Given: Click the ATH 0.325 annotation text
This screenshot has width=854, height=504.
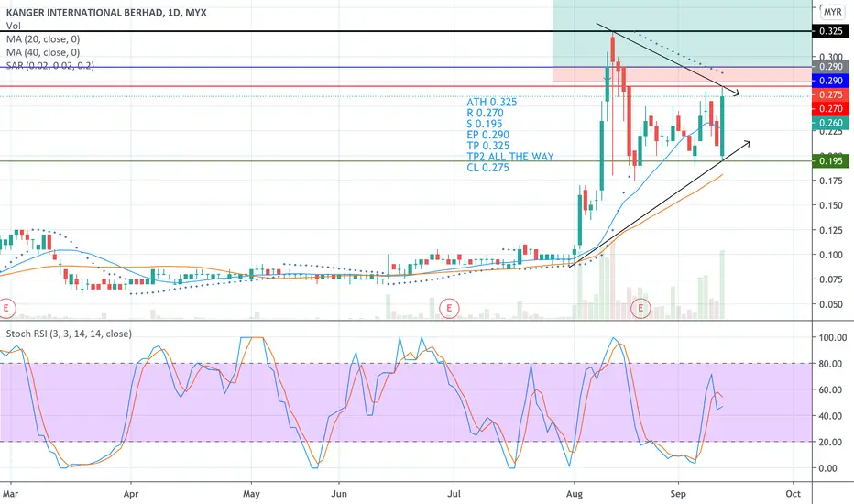Looking at the screenshot, I should [492, 102].
